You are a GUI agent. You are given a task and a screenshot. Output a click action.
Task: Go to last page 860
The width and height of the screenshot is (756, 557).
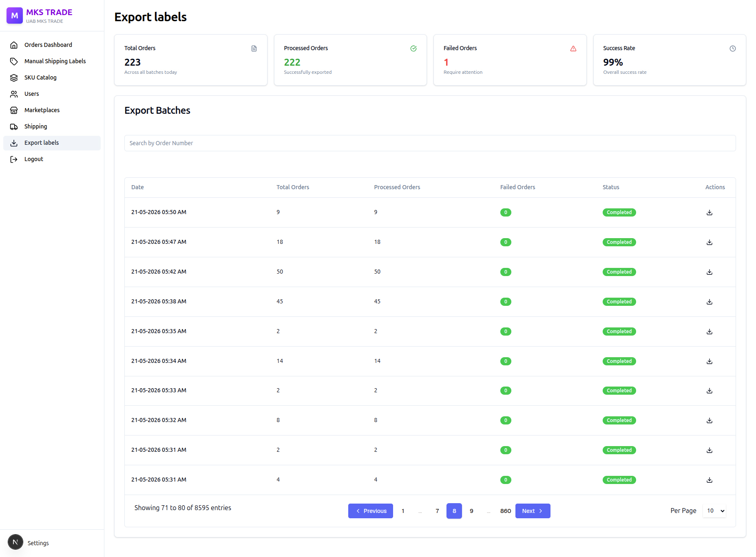pyautogui.click(x=506, y=511)
